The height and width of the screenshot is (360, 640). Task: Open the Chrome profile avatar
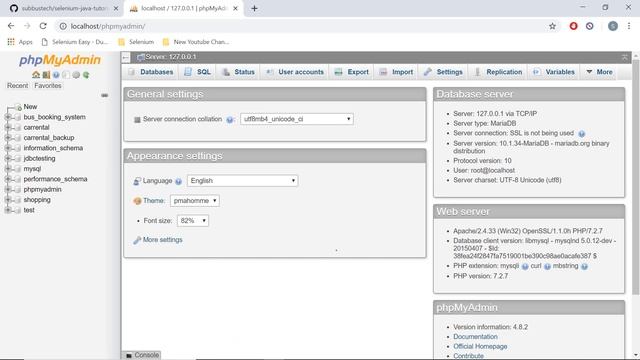pos(613,26)
